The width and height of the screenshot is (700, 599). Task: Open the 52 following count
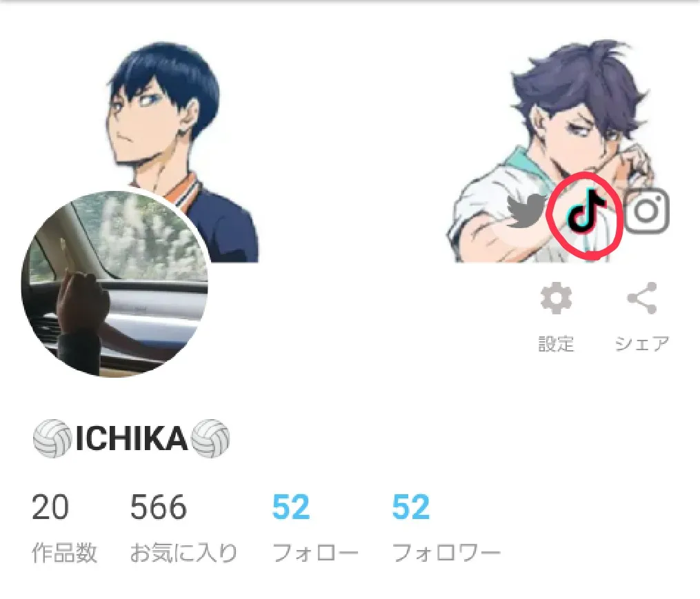coord(291,507)
